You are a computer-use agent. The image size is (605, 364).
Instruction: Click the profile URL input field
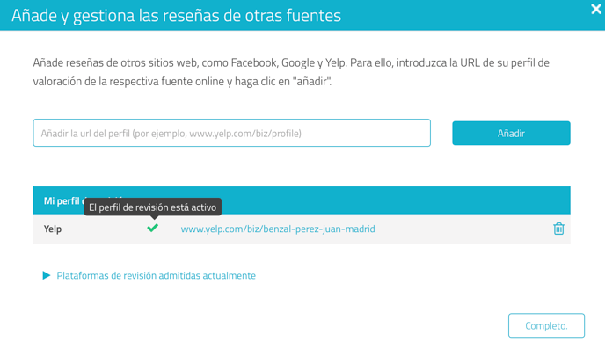231,133
